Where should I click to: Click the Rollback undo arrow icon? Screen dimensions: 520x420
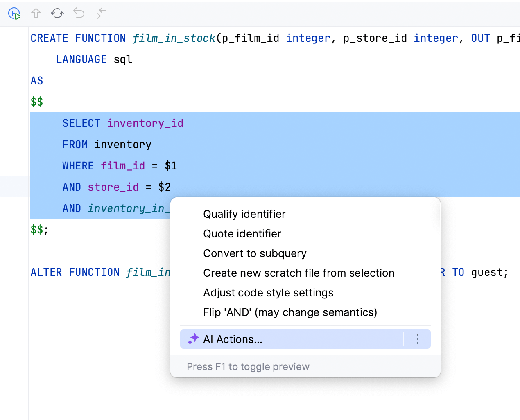pyautogui.click(x=79, y=14)
